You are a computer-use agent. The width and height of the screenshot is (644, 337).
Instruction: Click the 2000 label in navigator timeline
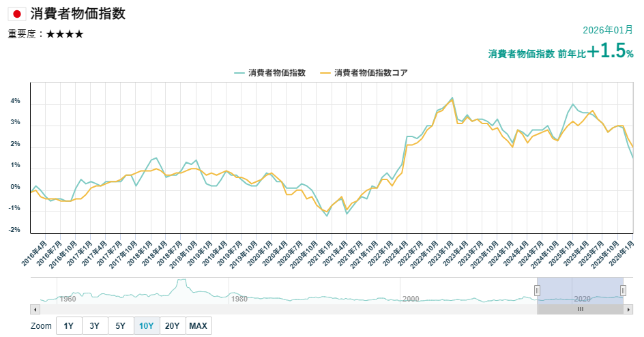(411, 299)
